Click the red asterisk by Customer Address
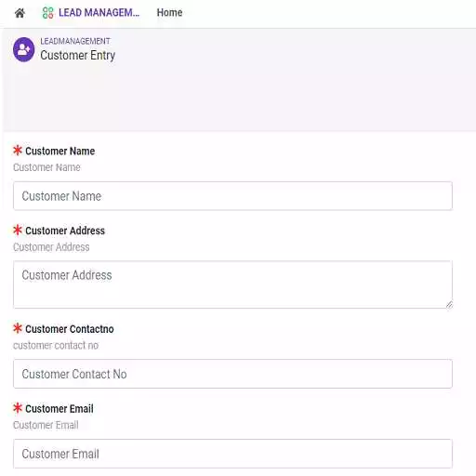Viewport: 476px width, 476px height. point(18,230)
